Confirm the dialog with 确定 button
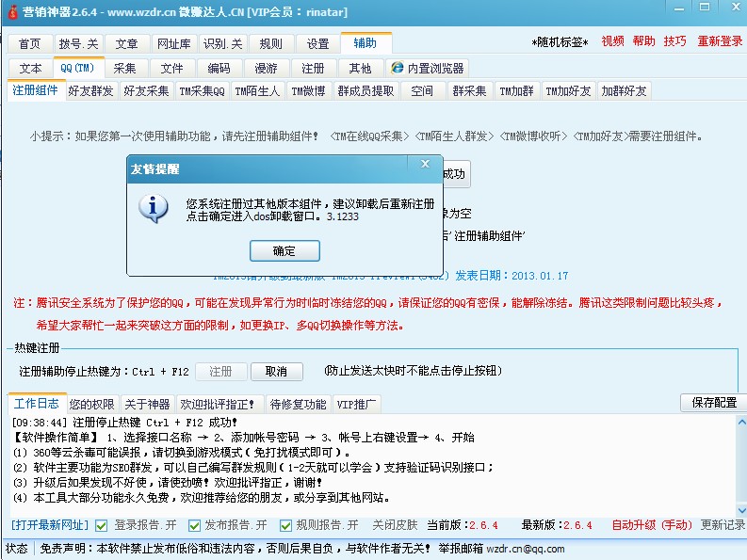The height and width of the screenshot is (560, 747). 284,250
